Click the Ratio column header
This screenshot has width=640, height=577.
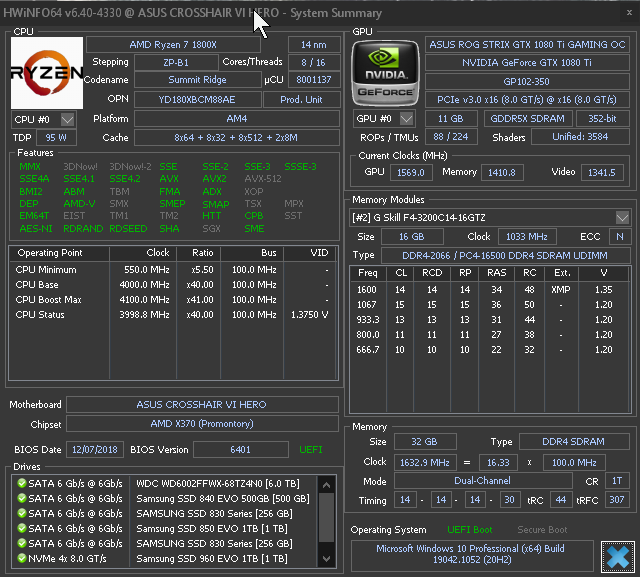pos(199,253)
